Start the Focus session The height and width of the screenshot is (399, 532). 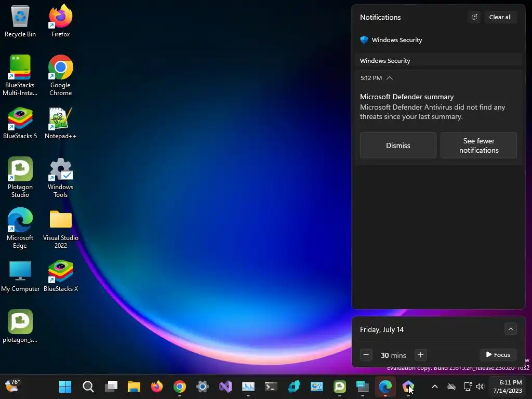(x=498, y=354)
